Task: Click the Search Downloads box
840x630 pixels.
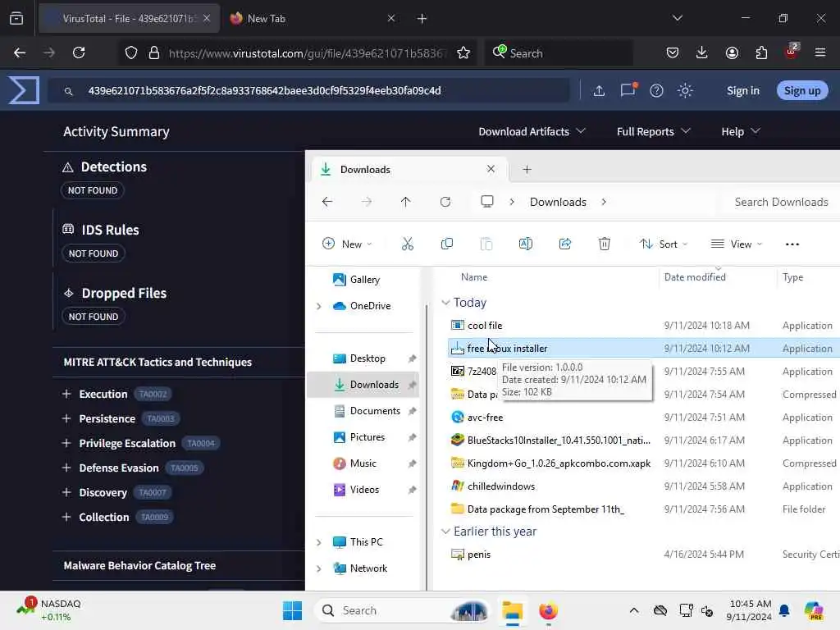Action: (x=781, y=202)
